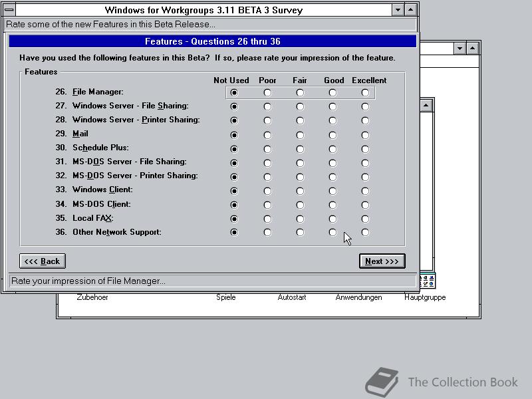Open the Zubehoer program group
This screenshot has width=532, height=399.
(x=92, y=297)
